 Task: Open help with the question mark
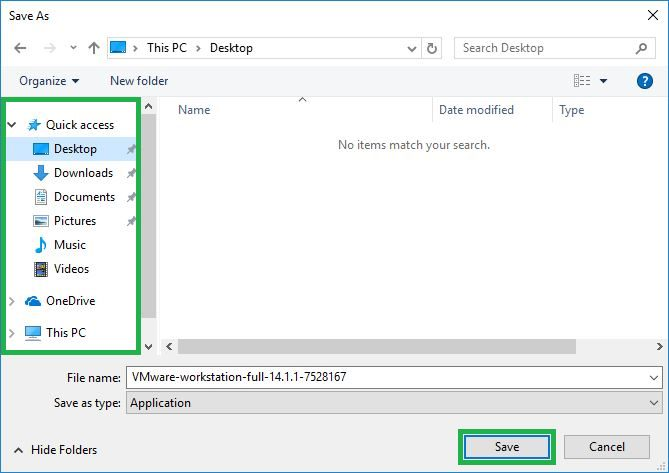(x=644, y=81)
